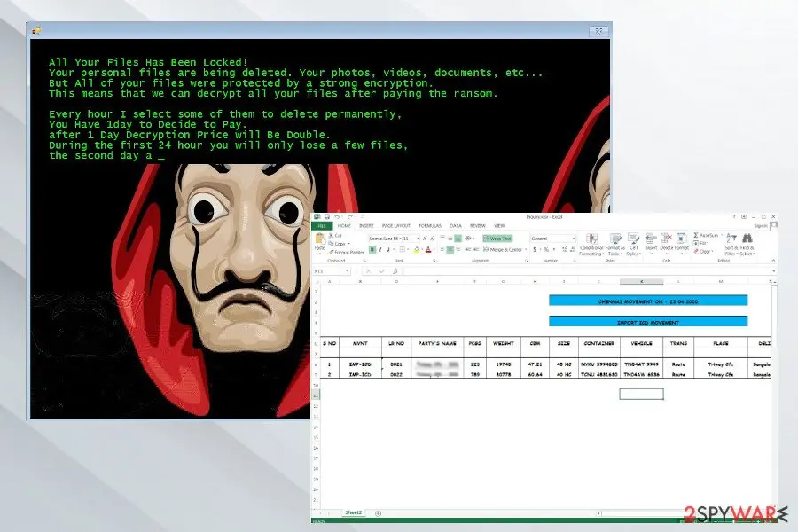Click the insert function fx icon
Image resolution: width=798 pixels, height=532 pixels.
395,271
